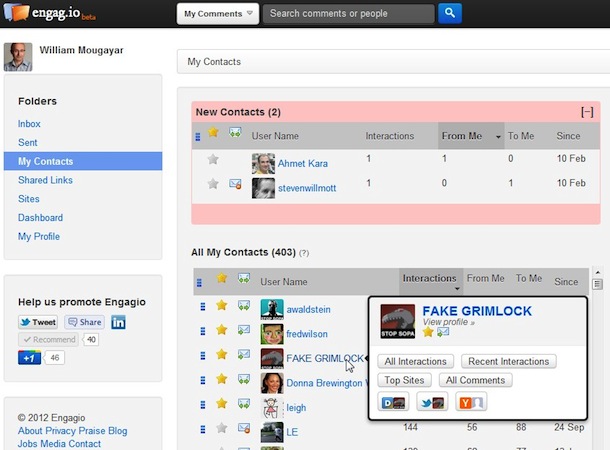Select My Contacts in Folders
610x450 pixels.
83,161
